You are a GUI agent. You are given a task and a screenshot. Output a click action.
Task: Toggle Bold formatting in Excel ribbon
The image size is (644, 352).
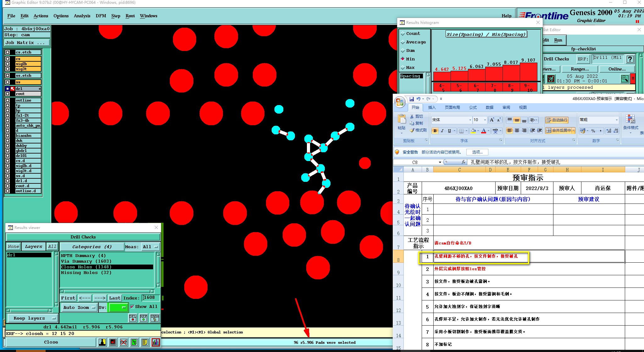pyautogui.click(x=435, y=131)
